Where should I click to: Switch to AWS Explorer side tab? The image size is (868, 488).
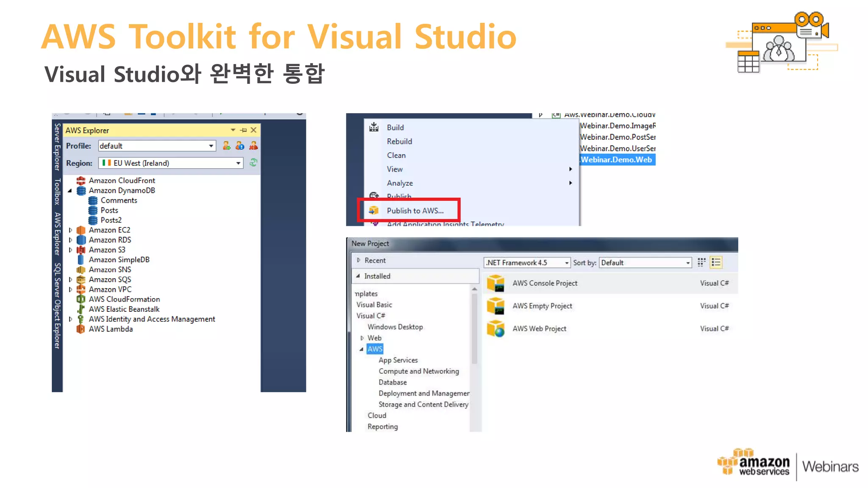(57, 234)
